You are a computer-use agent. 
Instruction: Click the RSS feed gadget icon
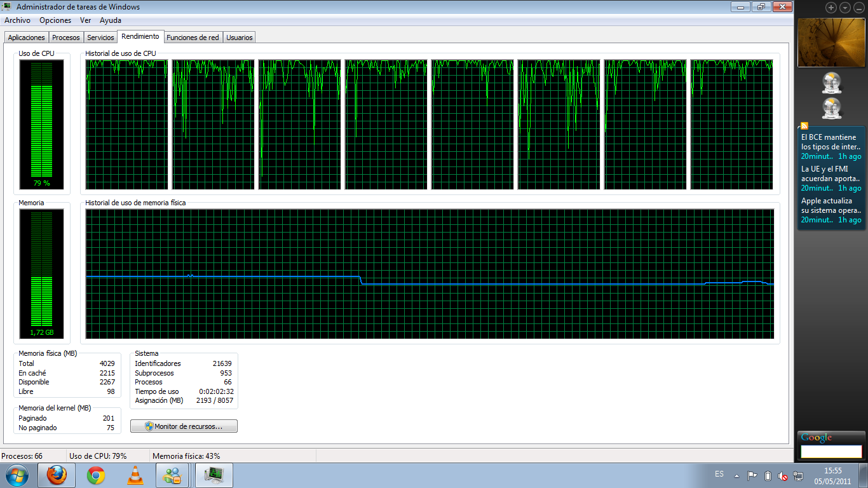click(804, 126)
